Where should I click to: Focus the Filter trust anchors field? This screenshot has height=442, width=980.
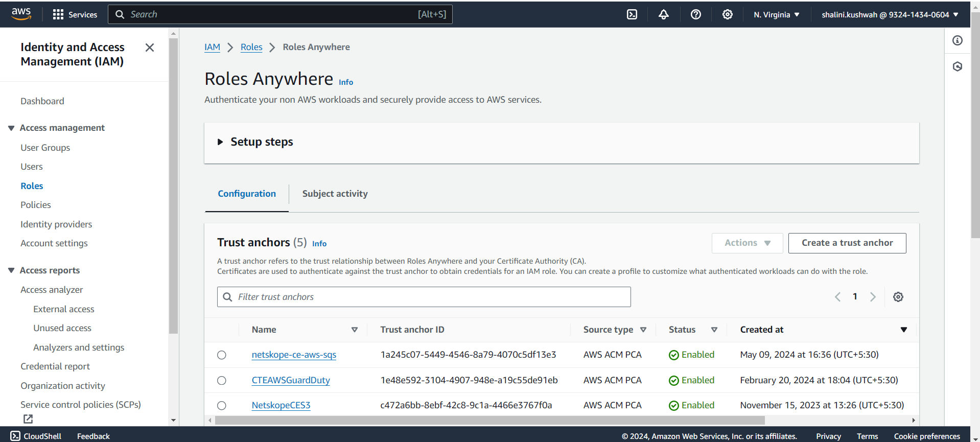[424, 297]
